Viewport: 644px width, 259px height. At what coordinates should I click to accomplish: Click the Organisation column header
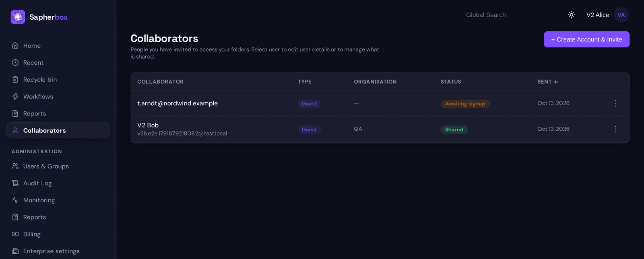point(375,82)
